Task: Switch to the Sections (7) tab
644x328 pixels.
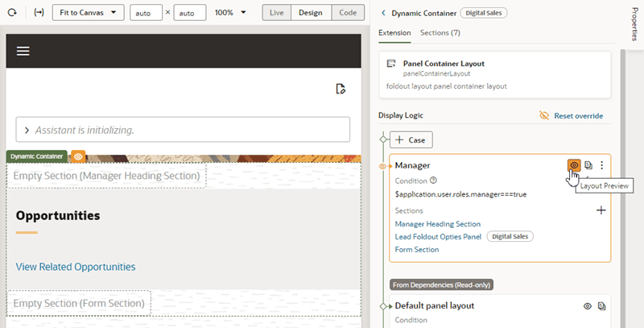Action: [440, 33]
